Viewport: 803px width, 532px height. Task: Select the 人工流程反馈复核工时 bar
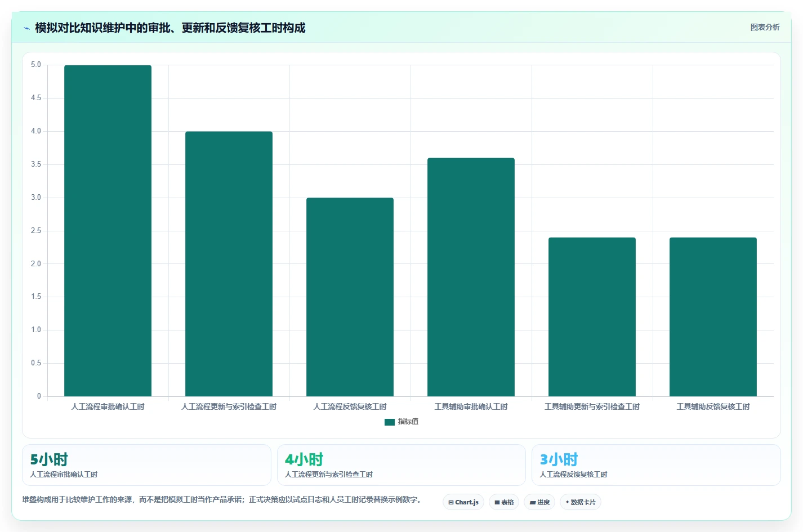pyautogui.click(x=350, y=297)
